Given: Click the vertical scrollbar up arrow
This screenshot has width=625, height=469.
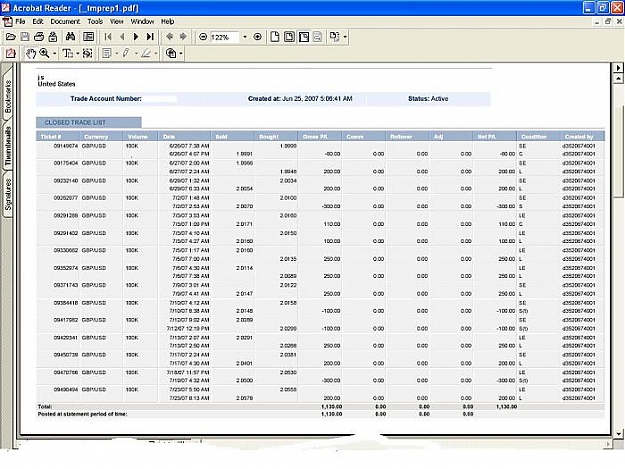Looking at the screenshot, I should pyautogui.click(x=618, y=79).
